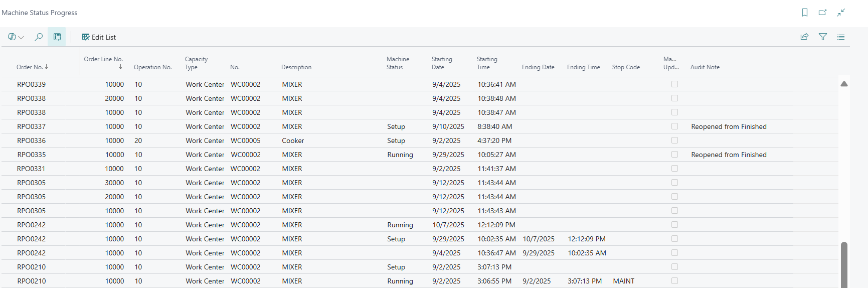
Task: Click the share icon in toolbar
Action: (x=804, y=37)
